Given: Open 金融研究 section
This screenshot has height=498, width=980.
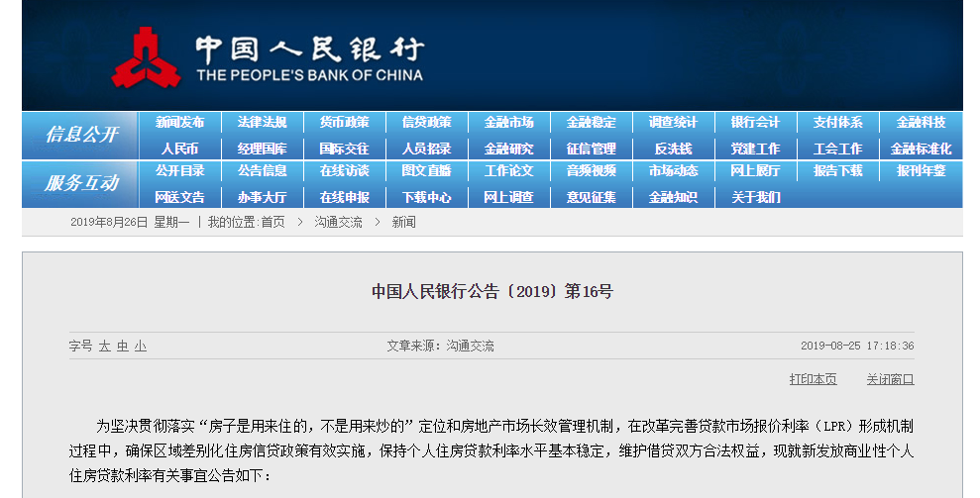Looking at the screenshot, I should coord(508,149).
